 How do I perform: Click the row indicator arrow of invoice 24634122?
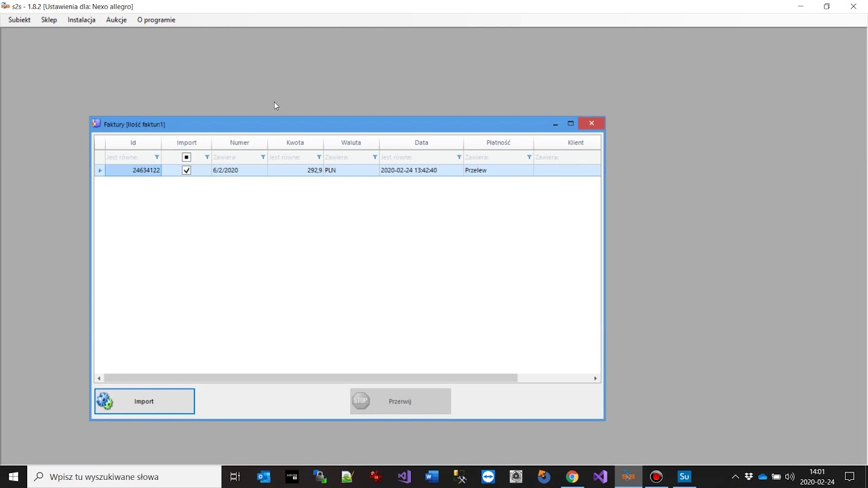[100, 170]
